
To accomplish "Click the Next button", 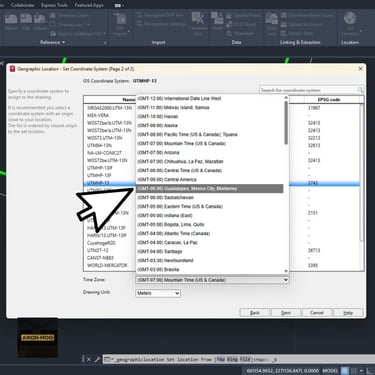I will pyautogui.click(x=286, y=313).
